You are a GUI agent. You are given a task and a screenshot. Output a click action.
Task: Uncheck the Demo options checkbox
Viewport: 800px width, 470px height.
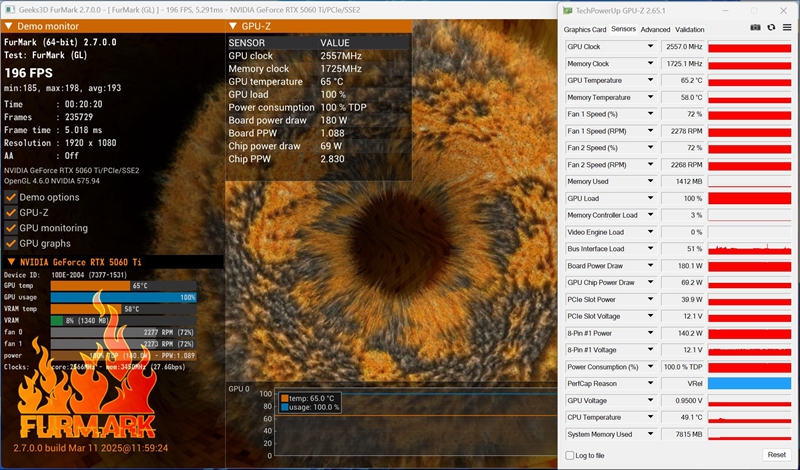point(10,197)
